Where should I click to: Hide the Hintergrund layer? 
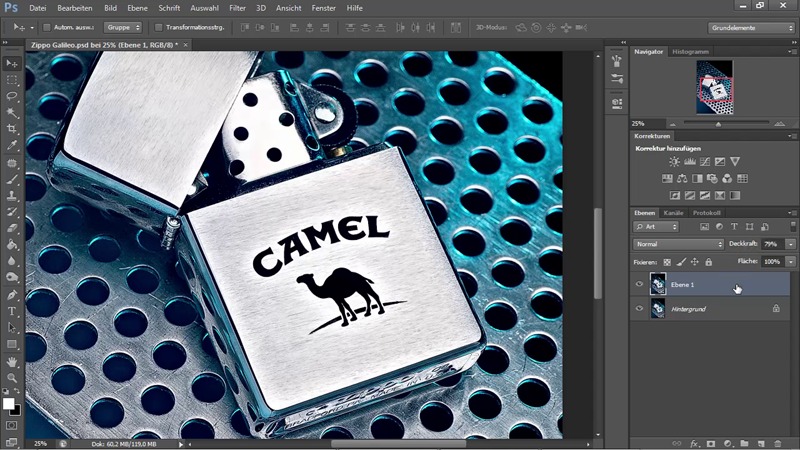pyautogui.click(x=639, y=309)
